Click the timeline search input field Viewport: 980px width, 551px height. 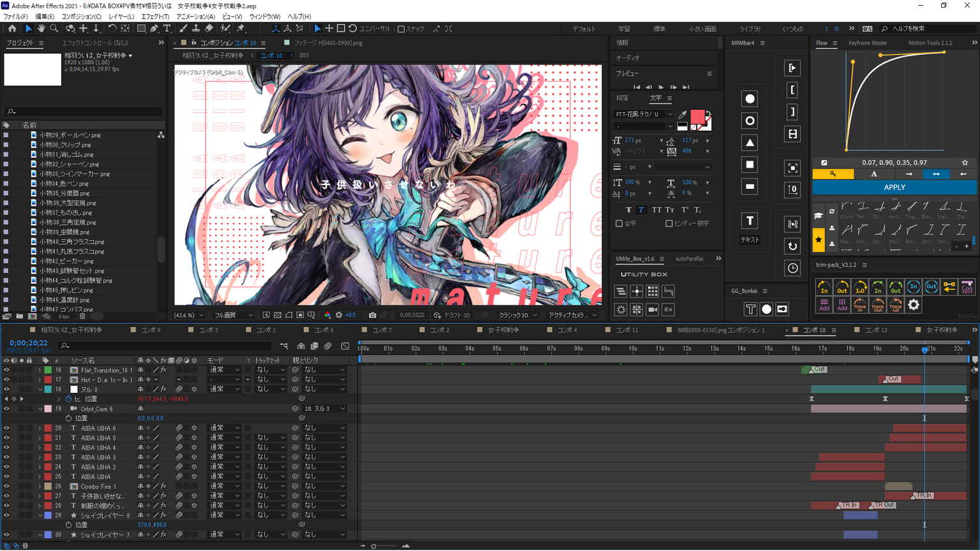[166, 346]
